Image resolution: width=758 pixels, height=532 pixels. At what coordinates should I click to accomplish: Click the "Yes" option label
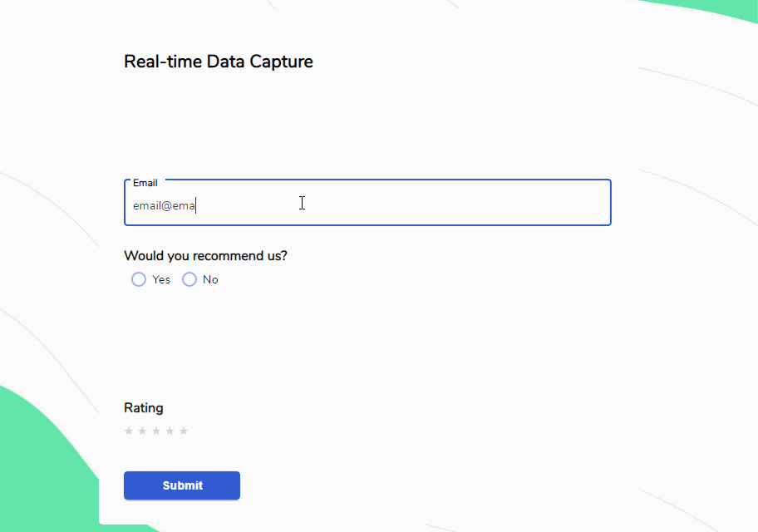click(x=161, y=279)
